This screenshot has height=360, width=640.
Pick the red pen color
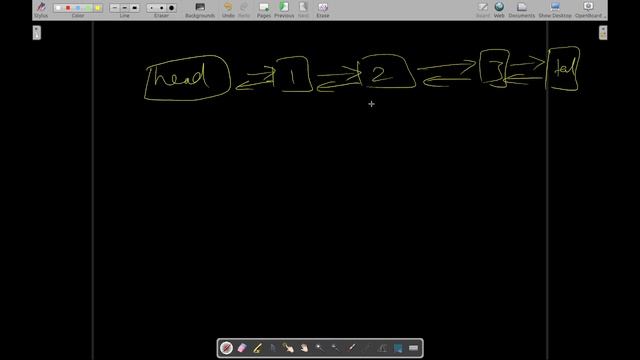[x=68, y=8]
